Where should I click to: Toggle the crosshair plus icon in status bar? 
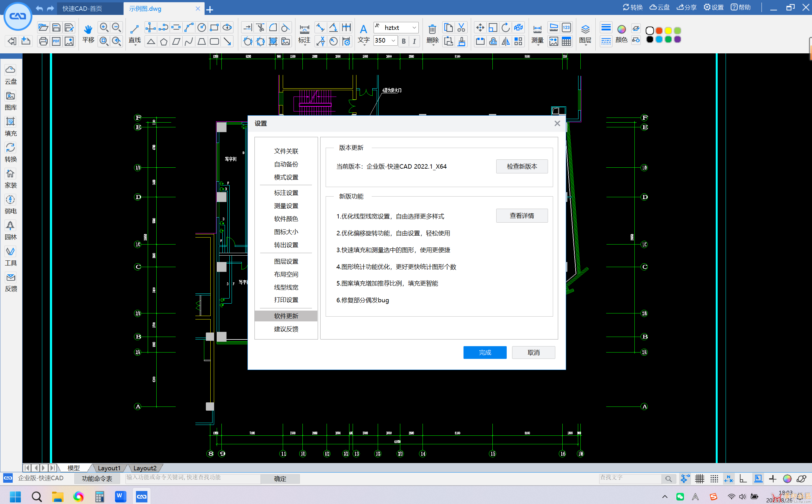[772, 479]
